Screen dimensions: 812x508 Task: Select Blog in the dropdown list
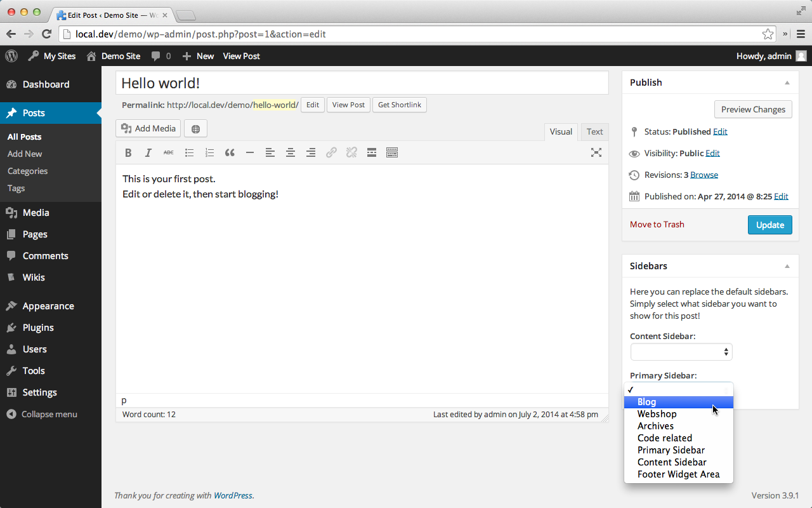pyautogui.click(x=679, y=402)
